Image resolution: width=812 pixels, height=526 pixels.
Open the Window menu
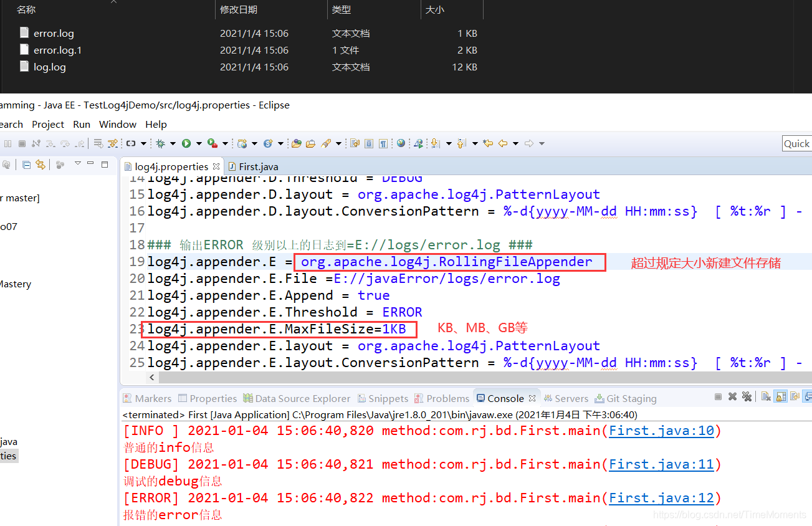pyautogui.click(x=118, y=124)
